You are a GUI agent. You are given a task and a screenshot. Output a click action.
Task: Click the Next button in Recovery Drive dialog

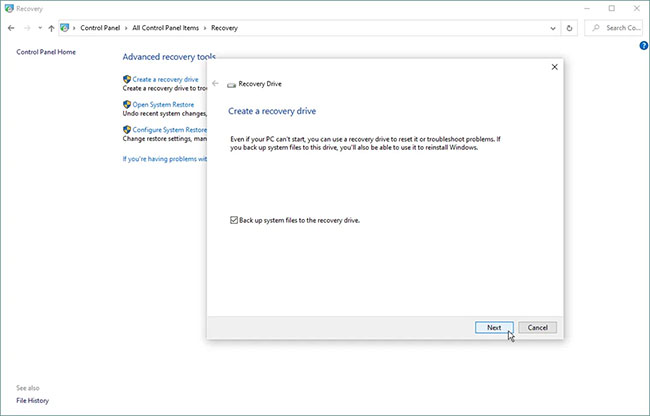tap(494, 327)
